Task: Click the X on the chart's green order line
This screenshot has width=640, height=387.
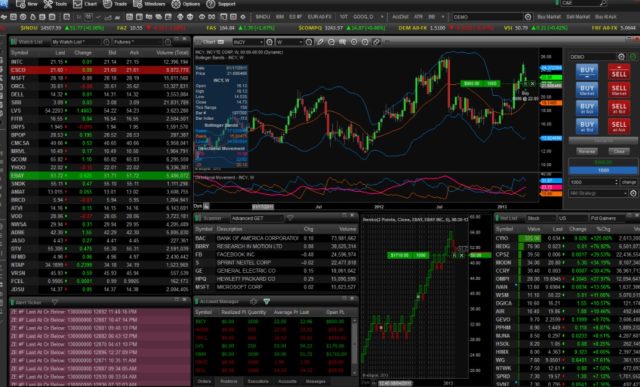Action: [533, 84]
